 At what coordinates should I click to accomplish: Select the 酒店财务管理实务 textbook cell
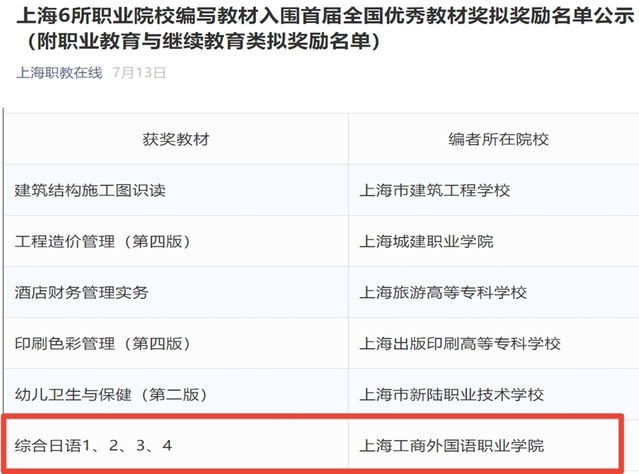pyautogui.click(x=82, y=293)
